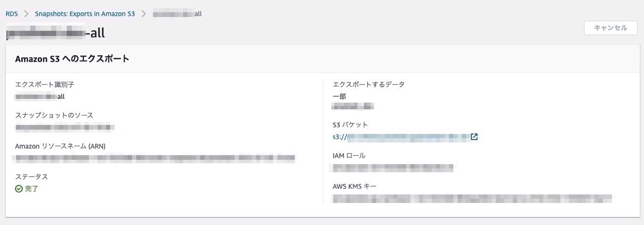Click the エクスポートするデータ label
The width and height of the screenshot is (644, 225).
[369, 84]
